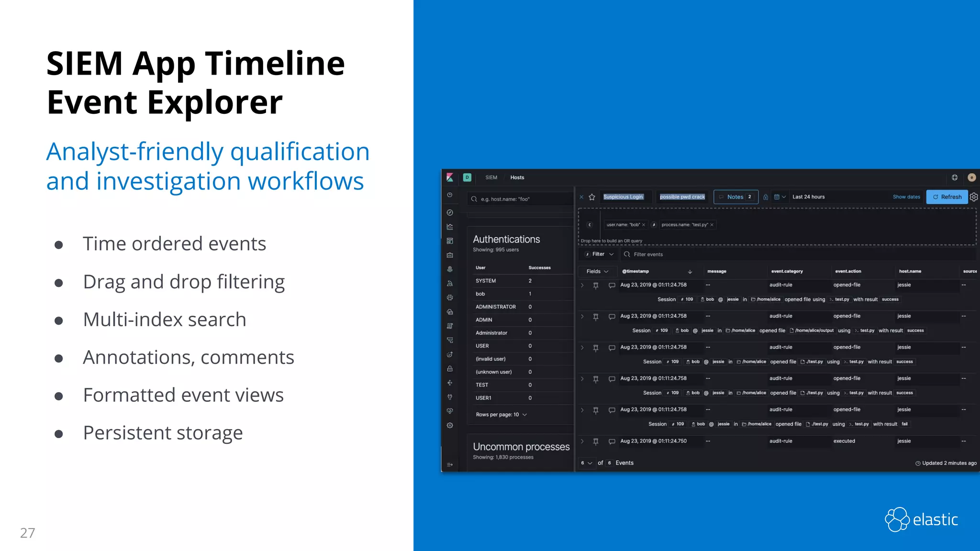Open the settings gear next to Refresh
Image resolution: width=980 pixels, height=551 pixels.
point(974,197)
